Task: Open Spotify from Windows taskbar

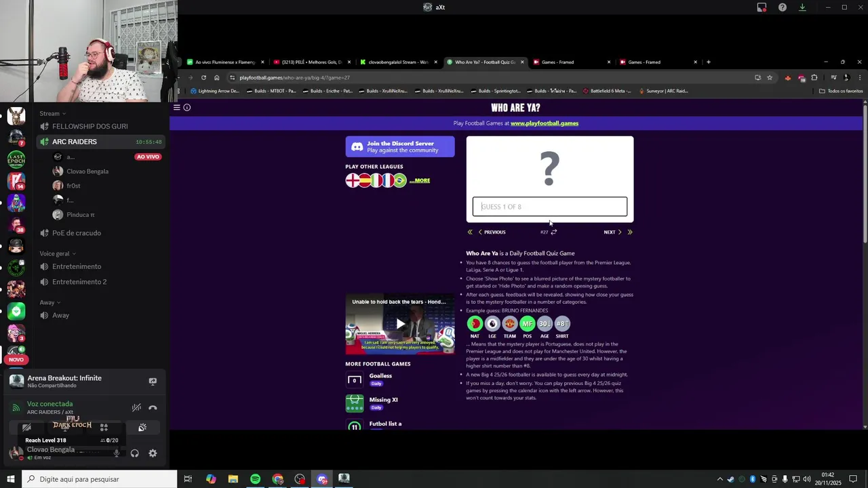Action: (255, 479)
